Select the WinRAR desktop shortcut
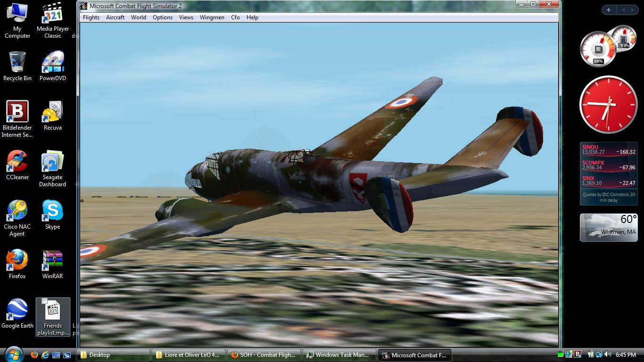The height and width of the screenshot is (362, 644). click(52, 264)
